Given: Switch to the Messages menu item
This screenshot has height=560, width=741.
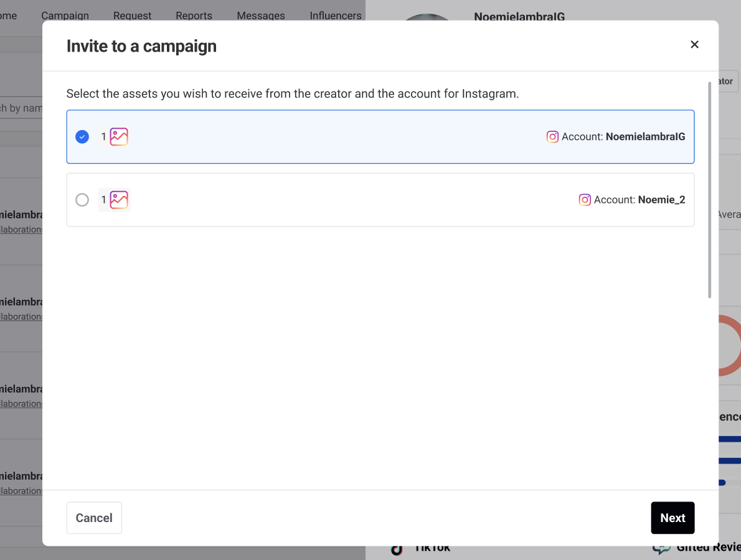Looking at the screenshot, I should tap(261, 16).
